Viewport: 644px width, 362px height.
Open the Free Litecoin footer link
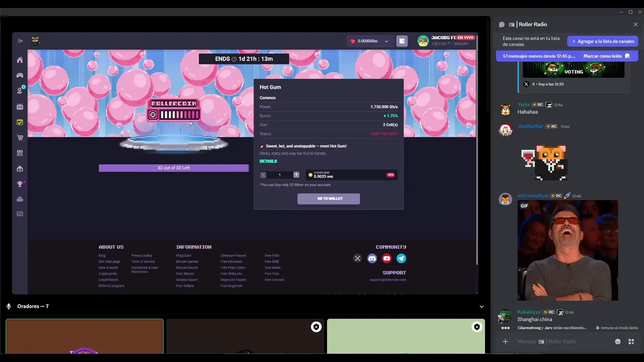pos(274,280)
